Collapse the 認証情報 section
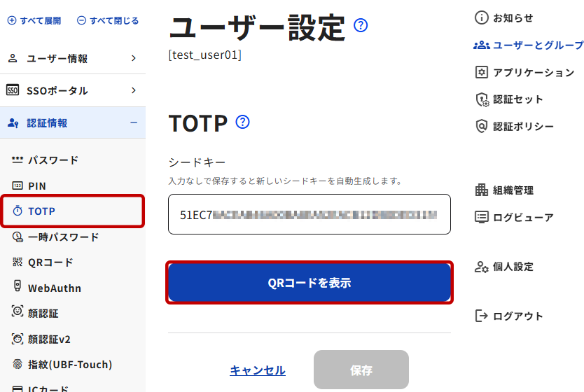 point(134,122)
